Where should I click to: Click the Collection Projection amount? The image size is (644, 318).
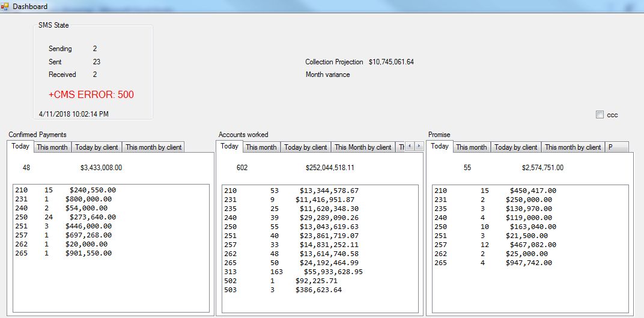[391, 62]
